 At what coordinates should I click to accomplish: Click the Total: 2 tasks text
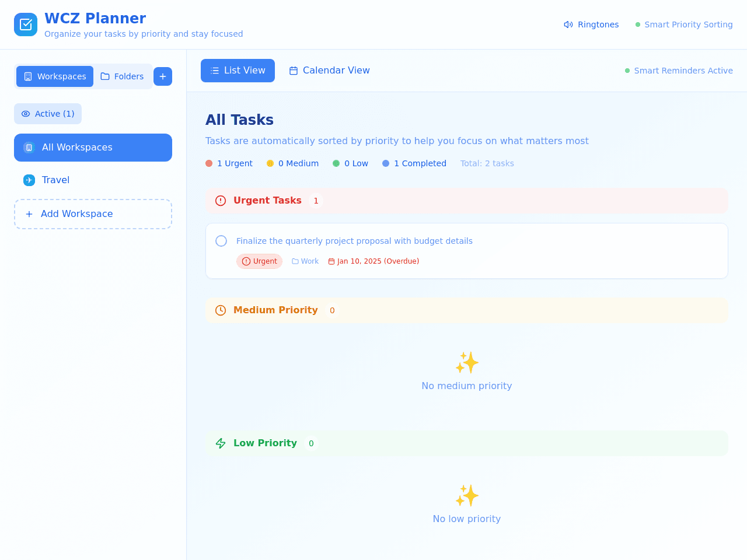pos(487,163)
